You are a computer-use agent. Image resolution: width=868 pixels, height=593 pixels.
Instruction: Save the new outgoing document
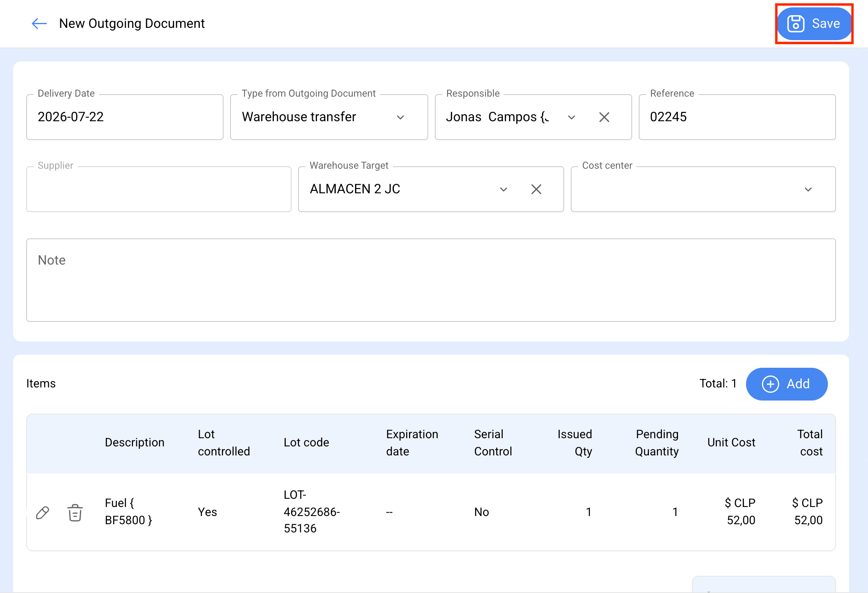814,24
